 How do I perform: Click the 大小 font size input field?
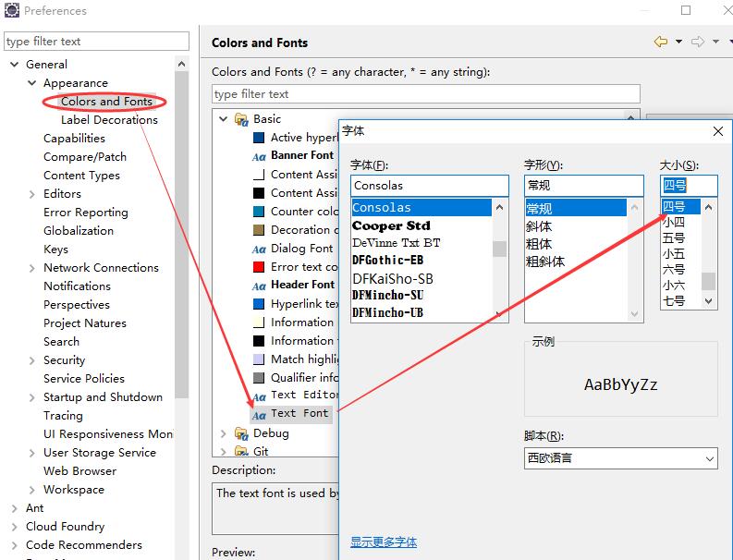(689, 186)
